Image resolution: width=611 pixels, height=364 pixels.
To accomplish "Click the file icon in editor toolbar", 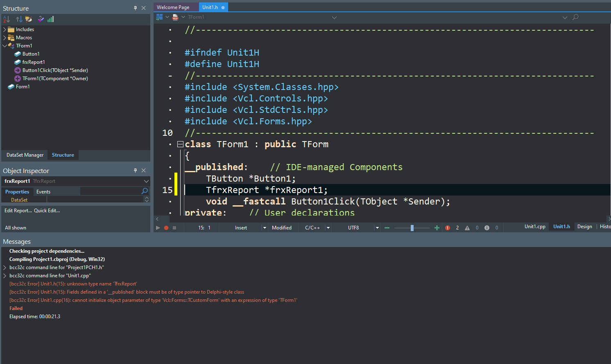I will click(x=175, y=17).
